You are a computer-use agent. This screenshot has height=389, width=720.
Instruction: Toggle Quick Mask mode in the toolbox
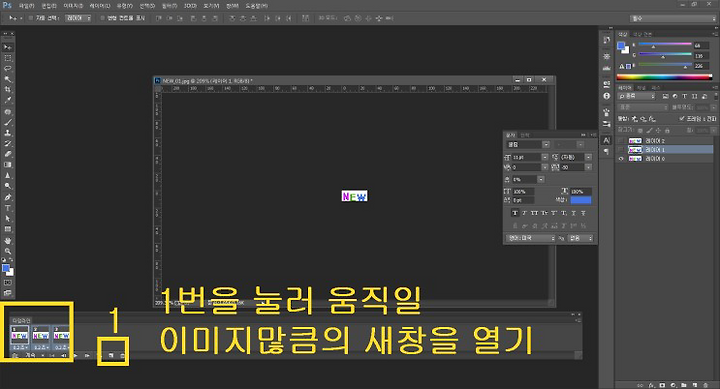click(x=8, y=282)
